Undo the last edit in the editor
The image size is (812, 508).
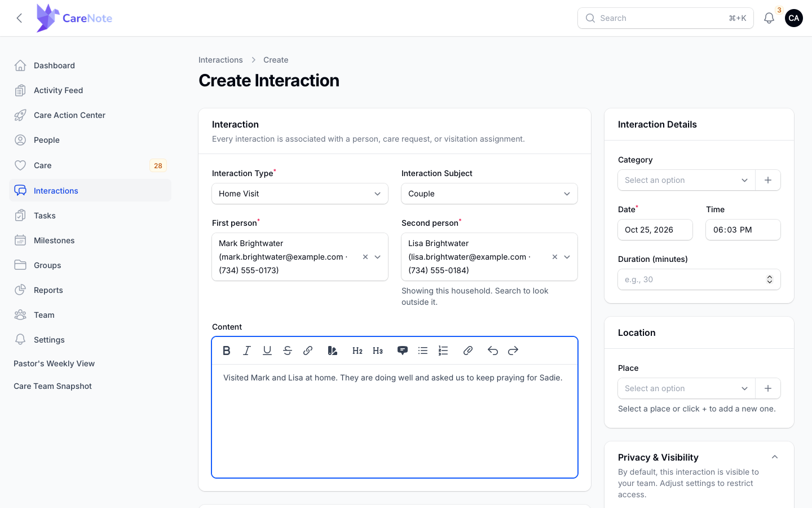pos(493,351)
